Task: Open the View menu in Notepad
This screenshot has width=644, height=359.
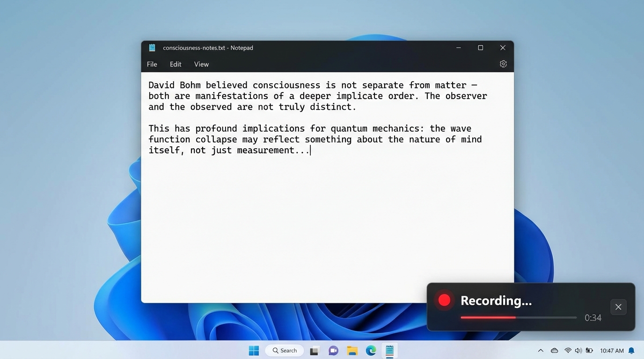Action: pos(201,65)
